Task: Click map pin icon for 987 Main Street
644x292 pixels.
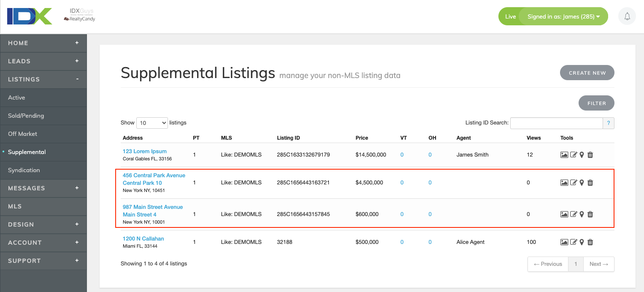Action: pos(582,214)
